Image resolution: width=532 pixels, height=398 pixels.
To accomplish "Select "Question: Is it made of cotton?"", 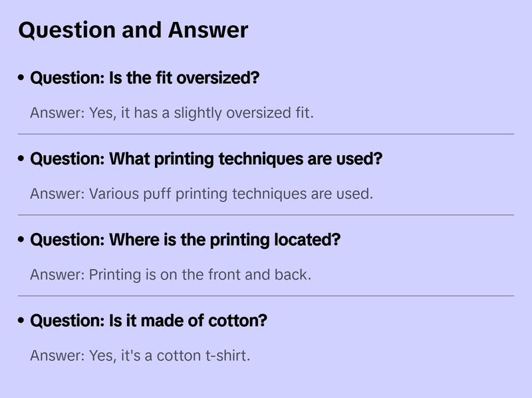I will click(x=149, y=321).
